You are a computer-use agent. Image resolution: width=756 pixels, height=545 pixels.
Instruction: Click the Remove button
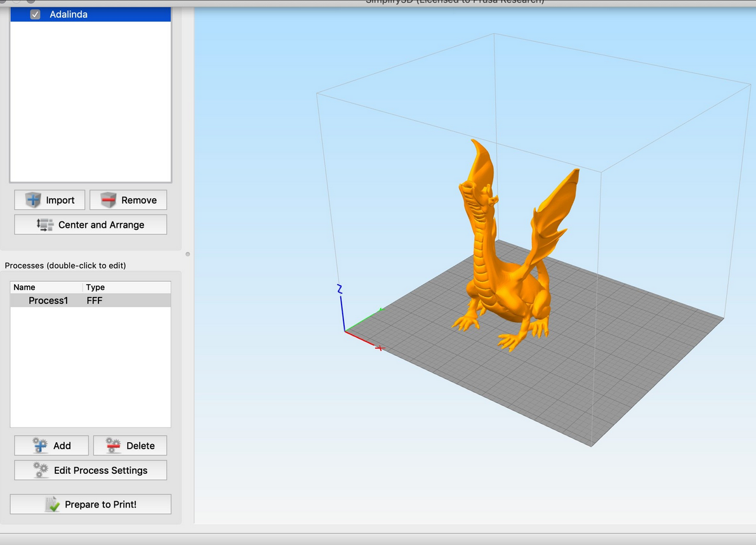point(128,200)
